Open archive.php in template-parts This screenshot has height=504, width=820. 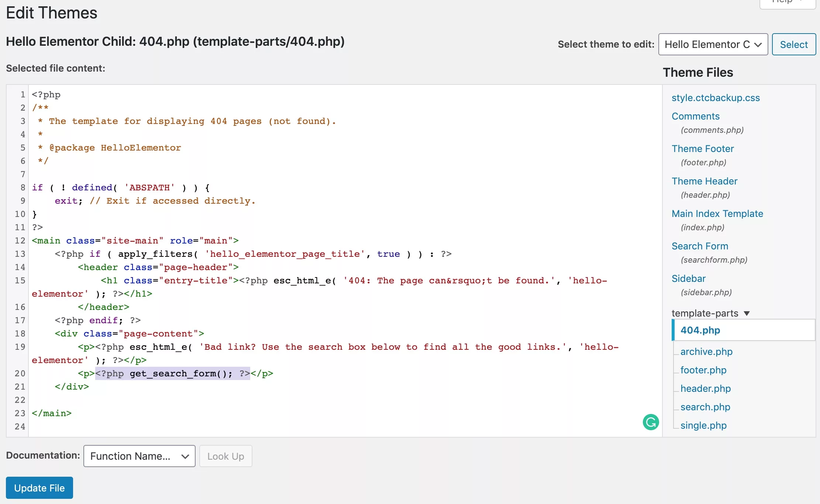click(706, 352)
